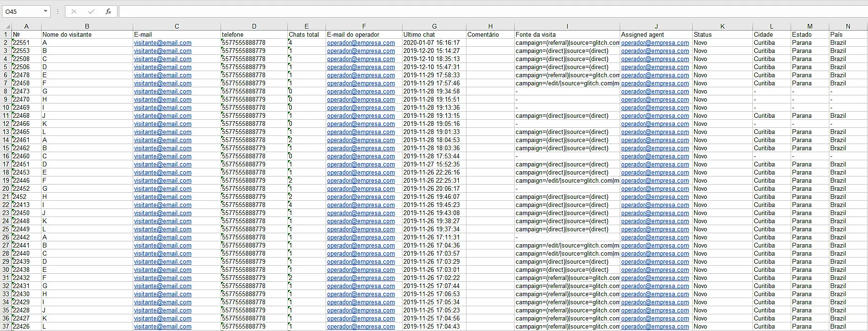The width and height of the screenshot is (868, 331).
Task: Select the row 21 header
Action: 6,197
